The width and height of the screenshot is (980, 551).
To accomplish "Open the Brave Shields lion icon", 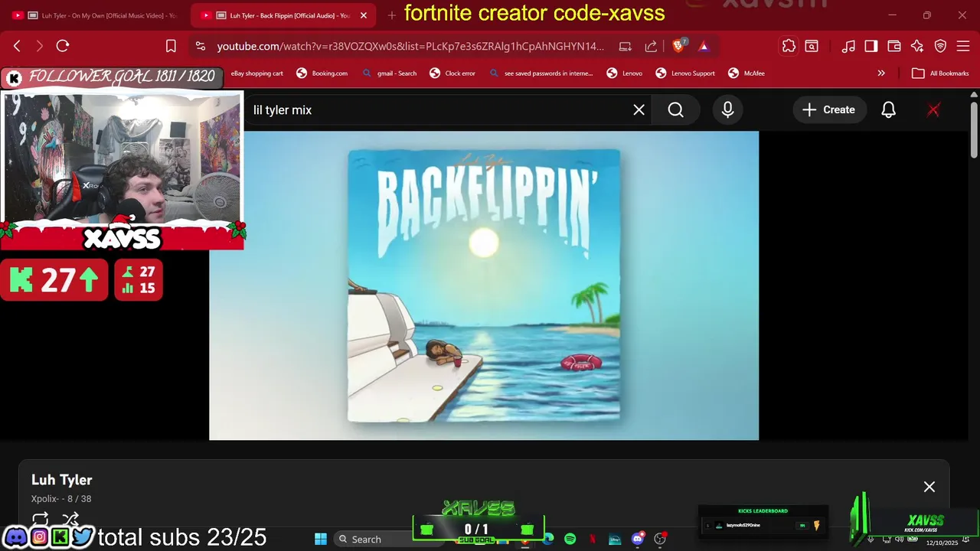I will (679, 46).
